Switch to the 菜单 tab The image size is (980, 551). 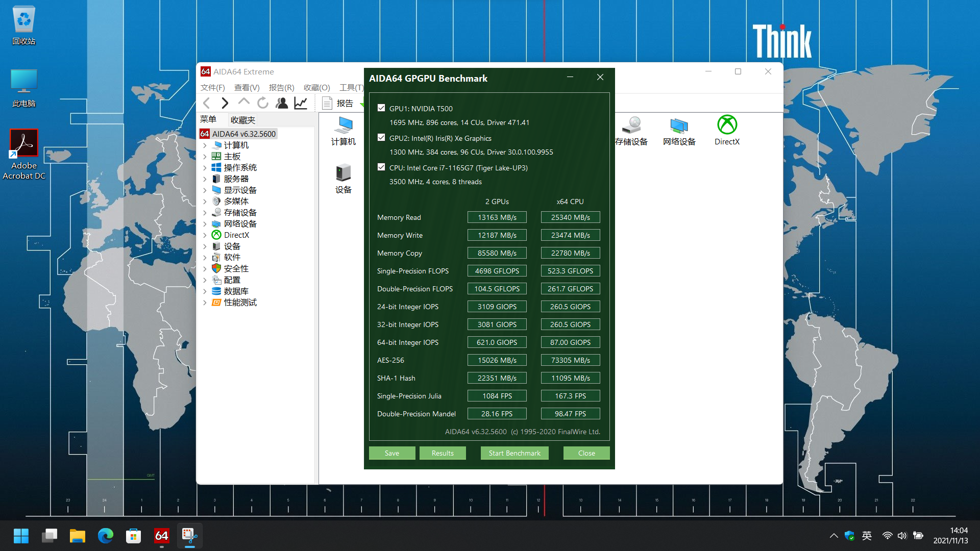click(x=208, y=119)
